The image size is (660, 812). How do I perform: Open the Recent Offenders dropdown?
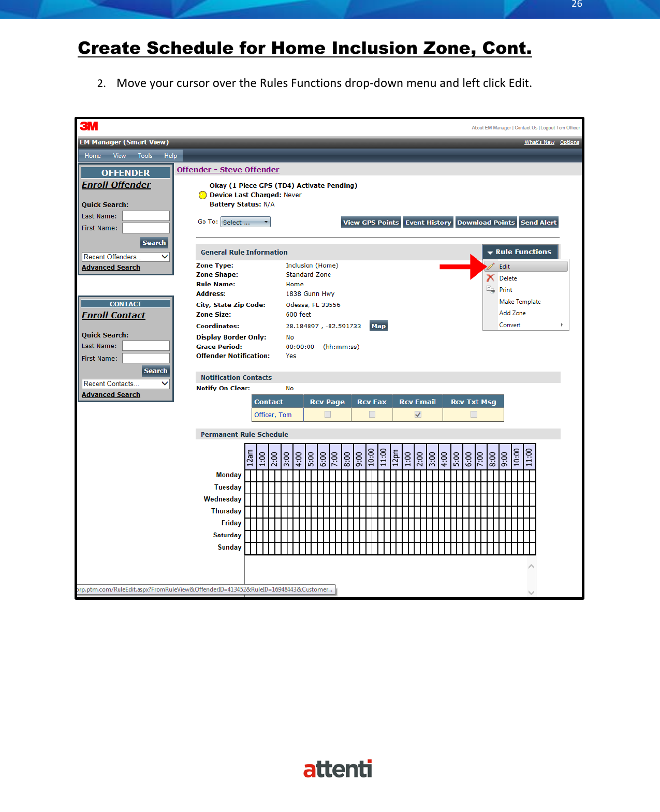[126, 257]
